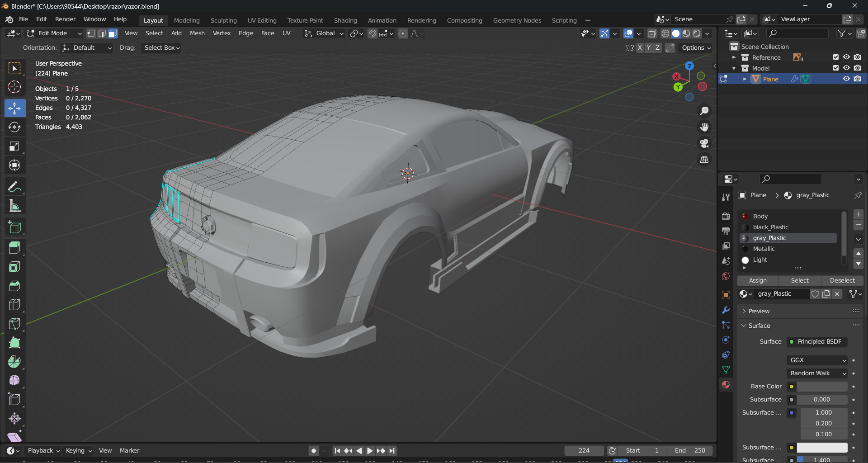Collapse the Model collection
Image resolution: width=868 pixels, height=463 pixels.
click(734, 68)
